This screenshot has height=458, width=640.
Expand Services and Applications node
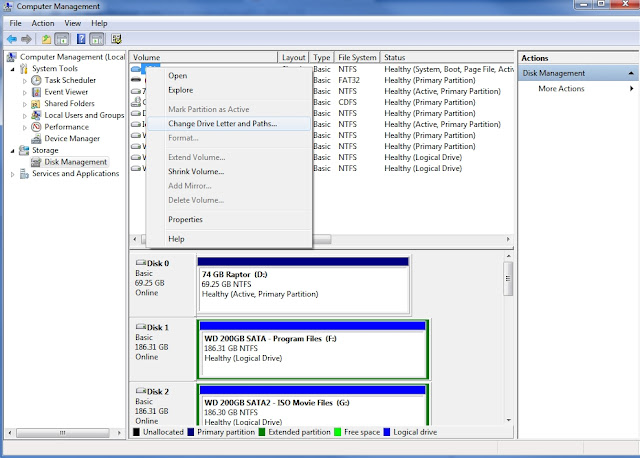coord(13,174)
